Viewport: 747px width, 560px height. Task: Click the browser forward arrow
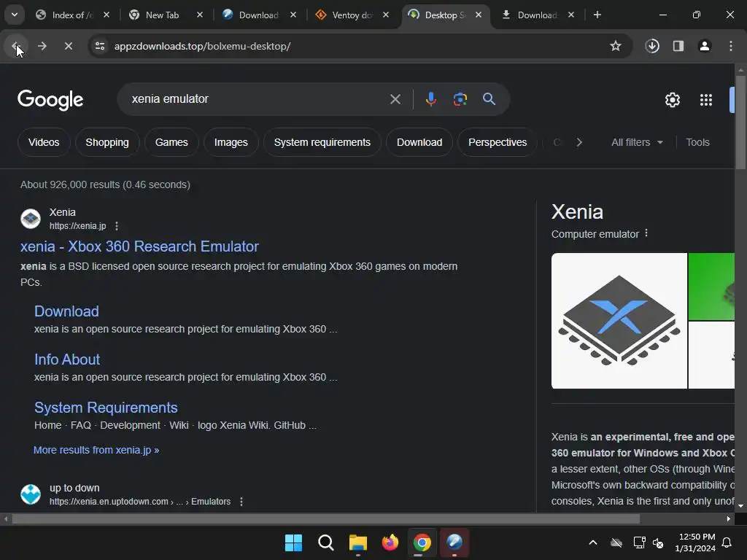(42, 46)
